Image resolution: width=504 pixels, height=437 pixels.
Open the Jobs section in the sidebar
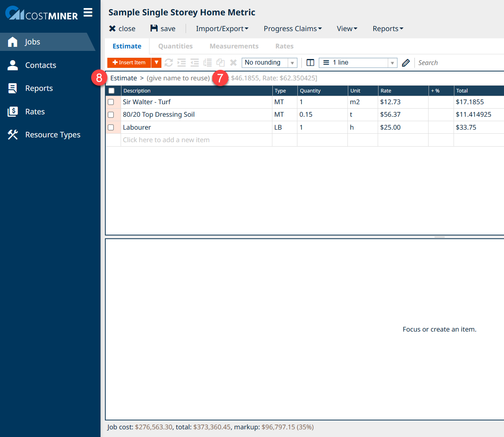48,42
